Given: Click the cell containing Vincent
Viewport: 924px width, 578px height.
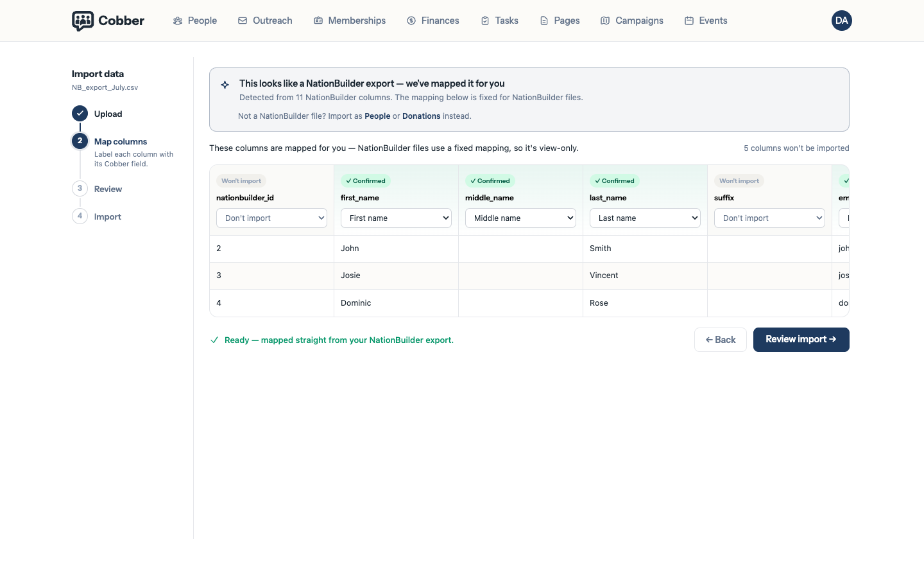Looking at the screenshot, I should pyautogui.click(x=645, y=276).
